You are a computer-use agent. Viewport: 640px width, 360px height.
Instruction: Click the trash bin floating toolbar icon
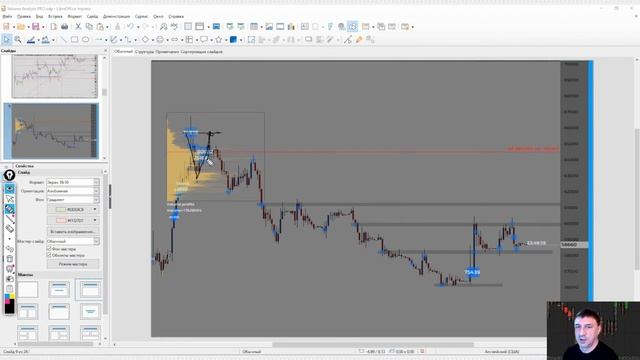9,259
